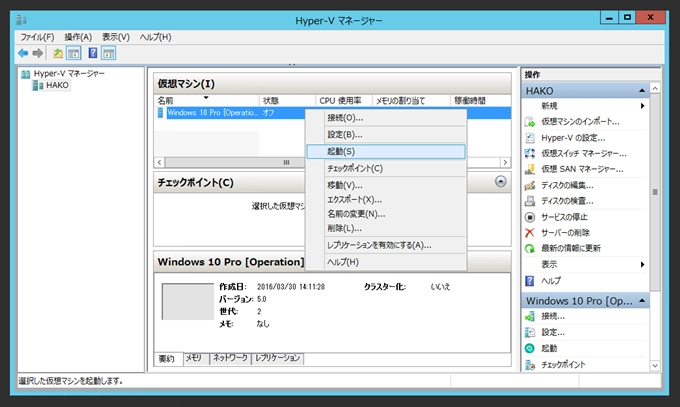Switch to the ネットワーク tab

[x=230, y=358]
